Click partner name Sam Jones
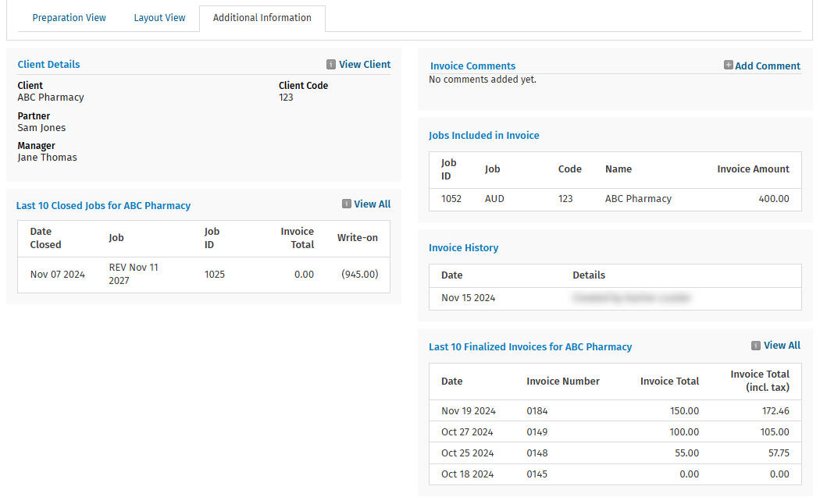Screen dimensions: 820x504 pyautogui.click(x=41, y=127)
